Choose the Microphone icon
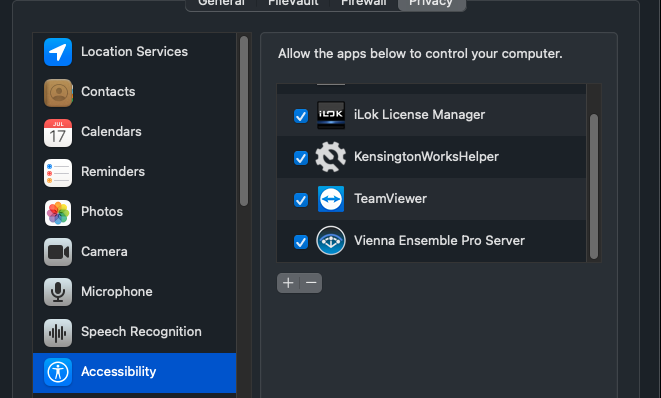This screenshot has height=398, width=661. coord(58,292)
